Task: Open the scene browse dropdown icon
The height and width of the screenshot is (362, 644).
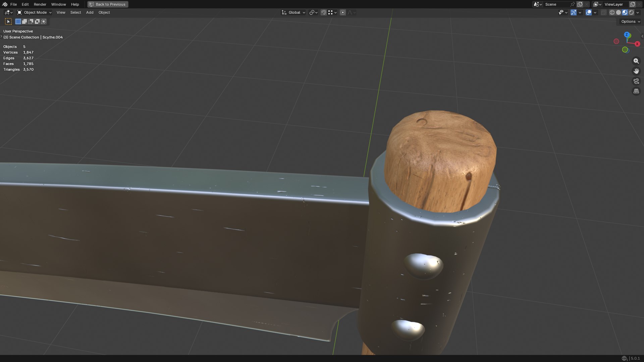Action: coord(537,4)
